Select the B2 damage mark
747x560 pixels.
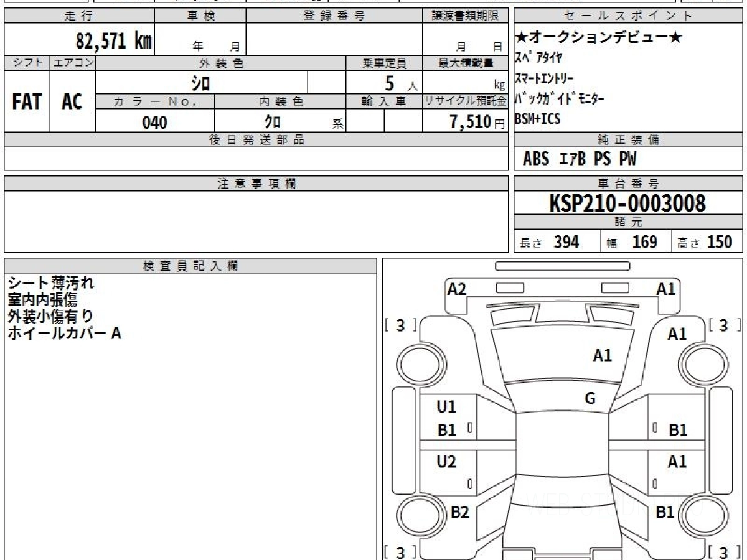click(x=459, y=511)
